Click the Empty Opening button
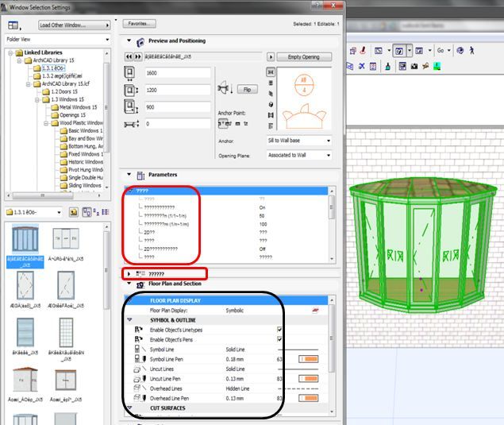Image resolution: width=504 pixels, height=425 pixels. click(x=304, y=57)
